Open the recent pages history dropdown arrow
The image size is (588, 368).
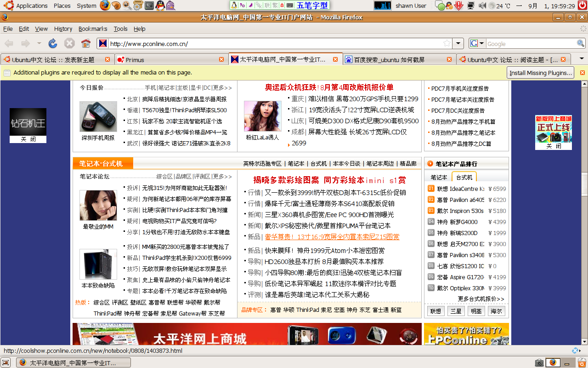point(39,43)
